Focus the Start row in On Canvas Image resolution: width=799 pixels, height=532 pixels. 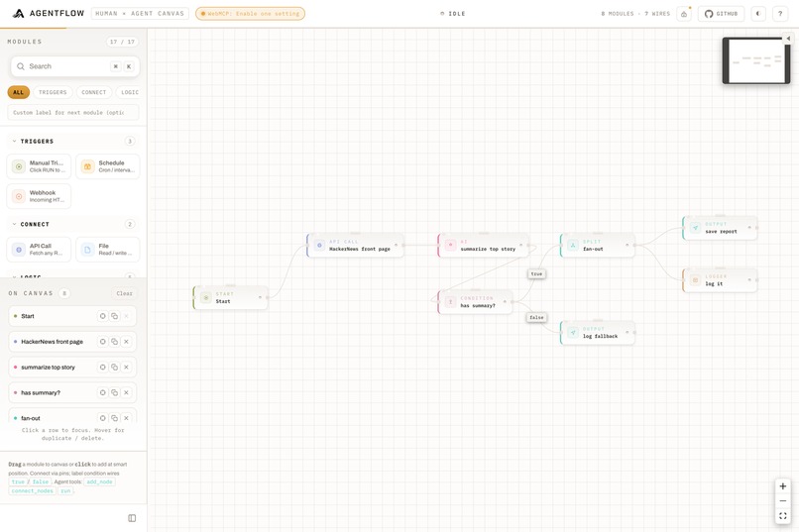tap(72, 316)
